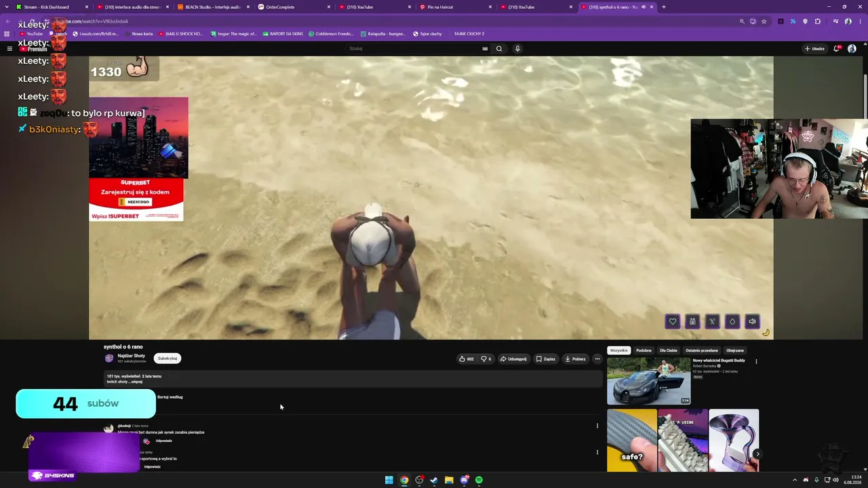Open options for the Bugatti video suggestion
This screenshot has height=488, width=868.
pyautogui.click(x=756, y=361)
